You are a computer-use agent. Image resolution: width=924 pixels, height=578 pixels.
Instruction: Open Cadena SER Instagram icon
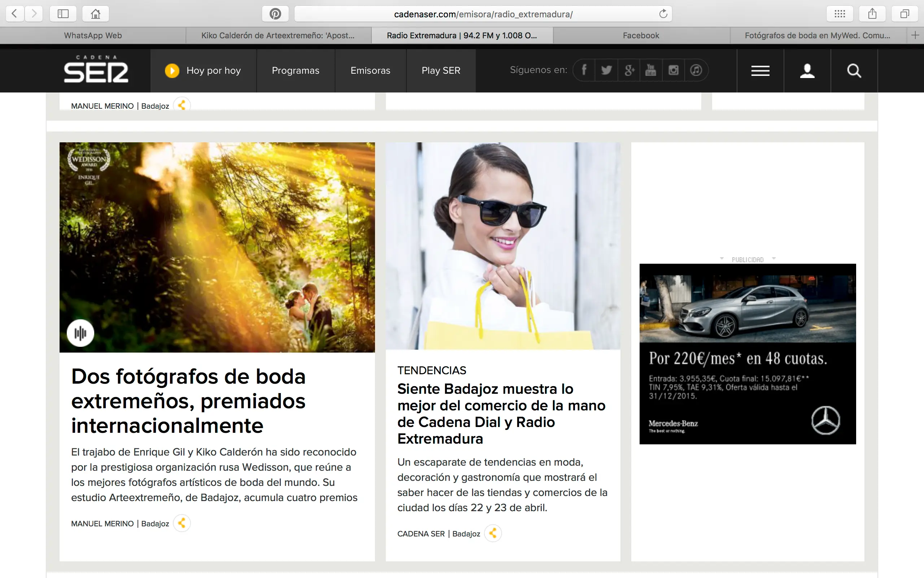(674, 70)
